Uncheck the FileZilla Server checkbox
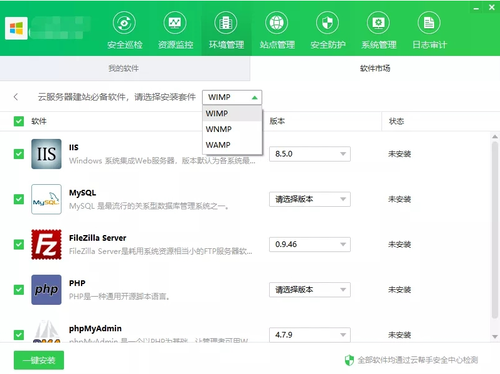 (x=19, y=244)
